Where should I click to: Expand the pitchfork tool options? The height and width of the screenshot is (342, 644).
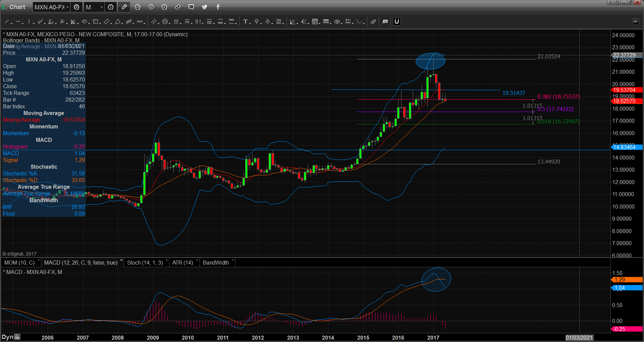point(67,23)
